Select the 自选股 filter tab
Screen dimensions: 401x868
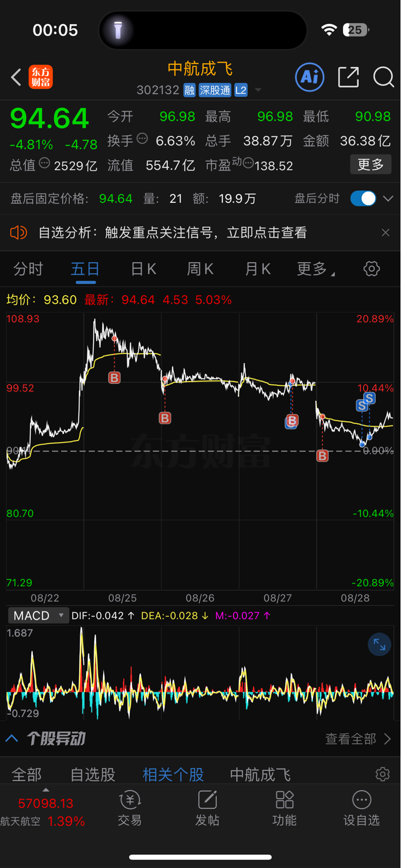click(93, 775)
